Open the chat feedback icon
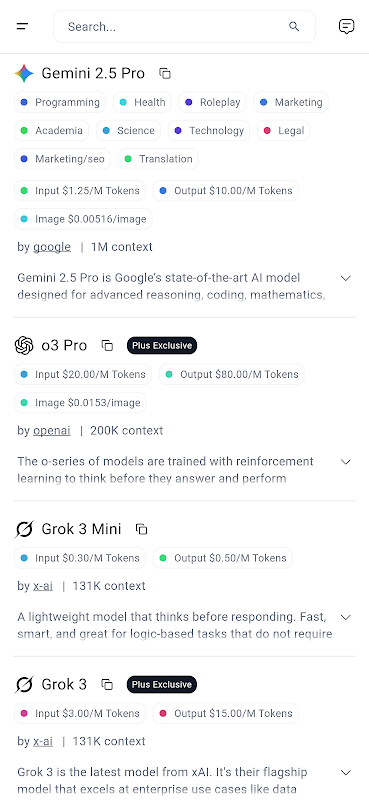 point(347,27)
